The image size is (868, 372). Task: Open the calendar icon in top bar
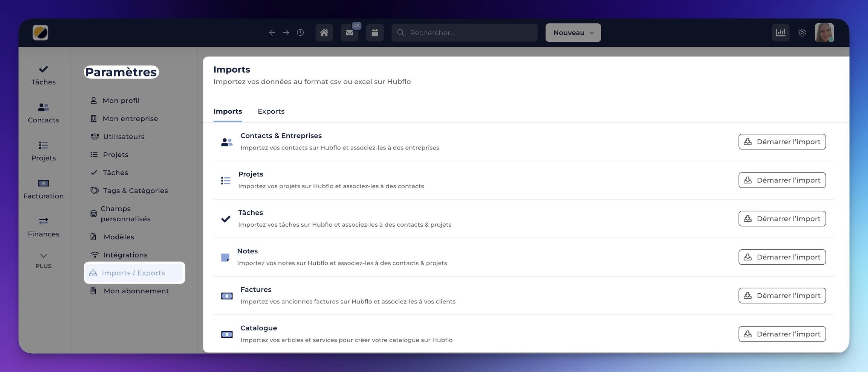tap(375, 33)
